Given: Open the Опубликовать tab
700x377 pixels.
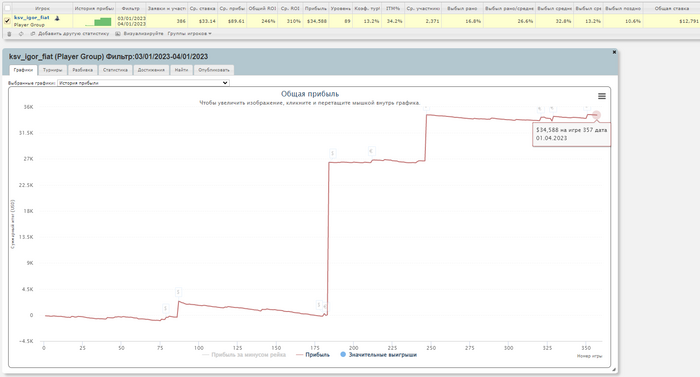Looking at the screenshot, I should point(214,70).
